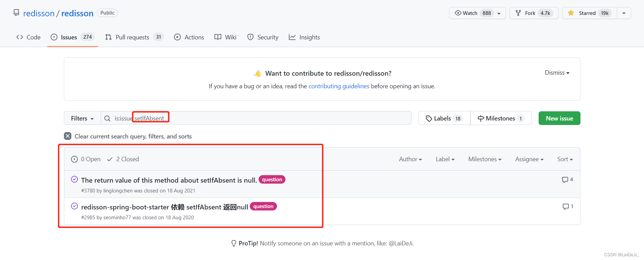The width and height of the screenshot is (644, 260).
Task: Show the 0 Open issues
Action: coord(86,159)
